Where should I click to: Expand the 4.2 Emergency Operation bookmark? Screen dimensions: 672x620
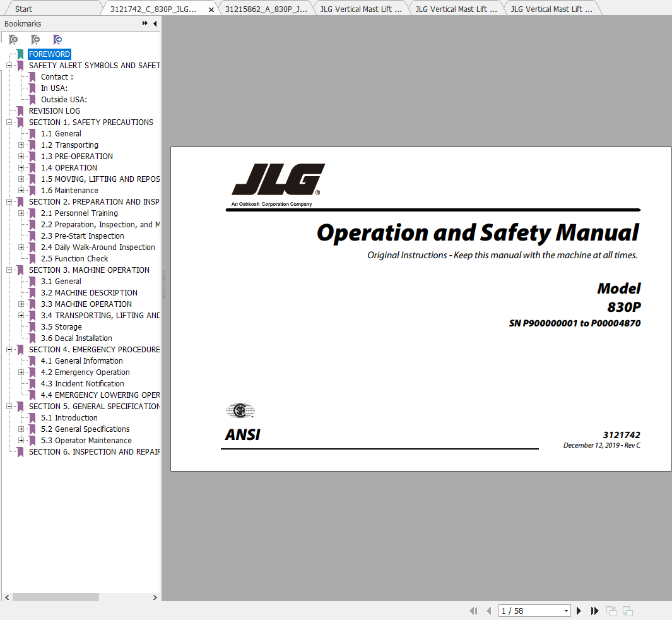pos(21,372)
